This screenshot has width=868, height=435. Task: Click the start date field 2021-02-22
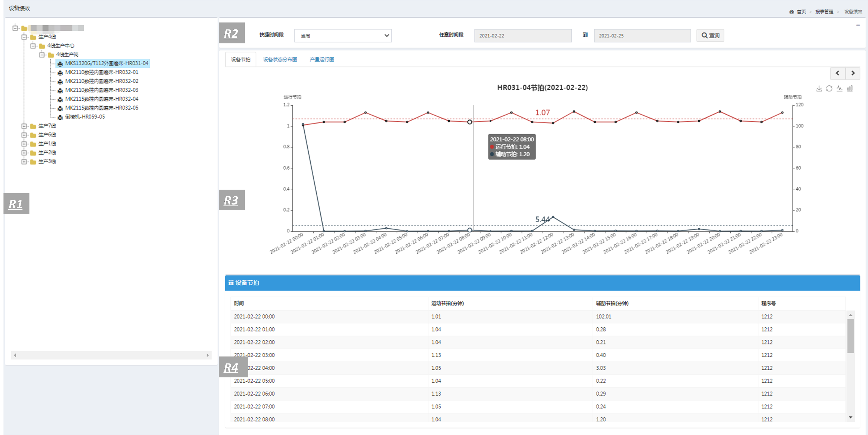523,35
